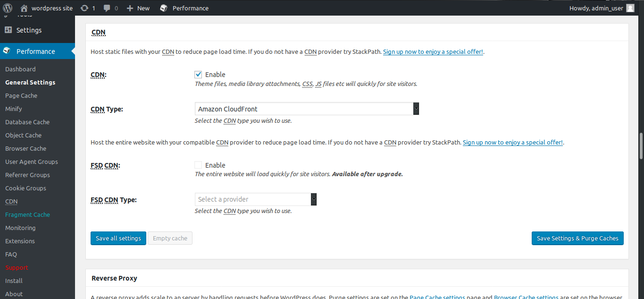
Task: Open the CDN Type dropdown
Action: click(x=307, y=109)
